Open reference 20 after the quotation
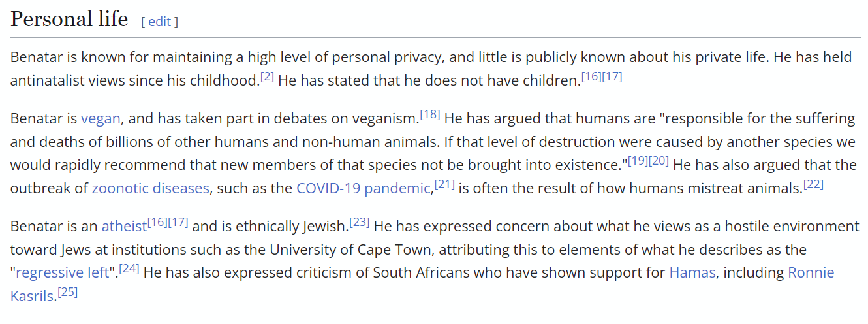The width and height of the screenshot is (868, 324). 659,161
